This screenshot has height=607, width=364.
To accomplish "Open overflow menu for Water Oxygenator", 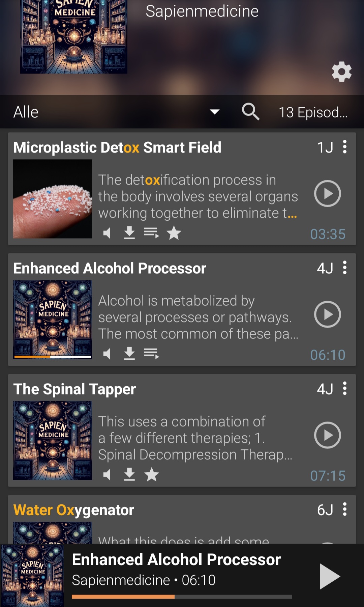I will (x=344, y=509).
